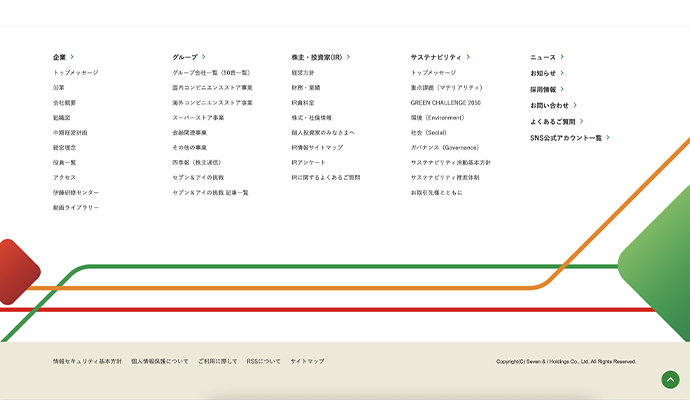
Task: Open the お知らせ page
Action: point(543,73)
